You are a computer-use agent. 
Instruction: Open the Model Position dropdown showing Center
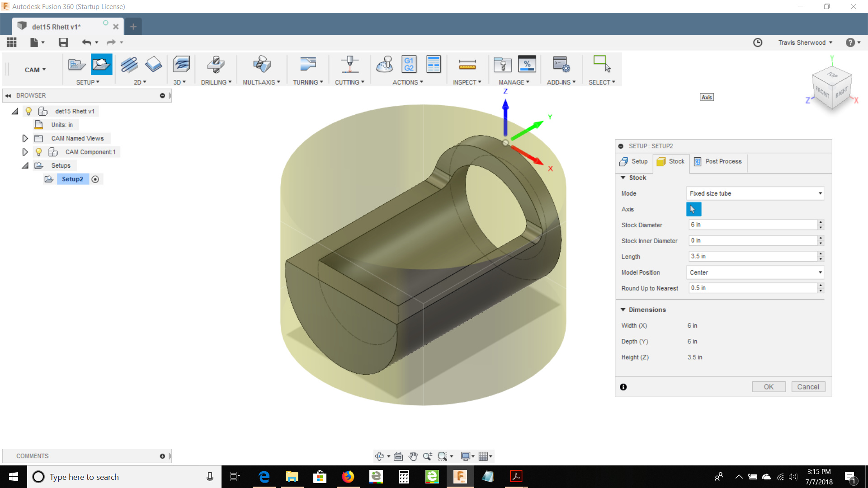pyautogui.click(x=755, y=272)
